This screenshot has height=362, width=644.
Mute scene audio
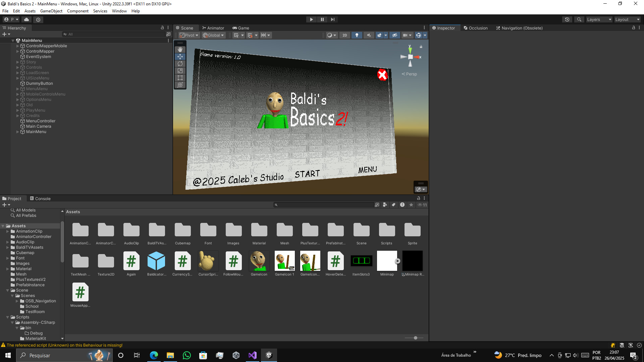pos(369,35)
